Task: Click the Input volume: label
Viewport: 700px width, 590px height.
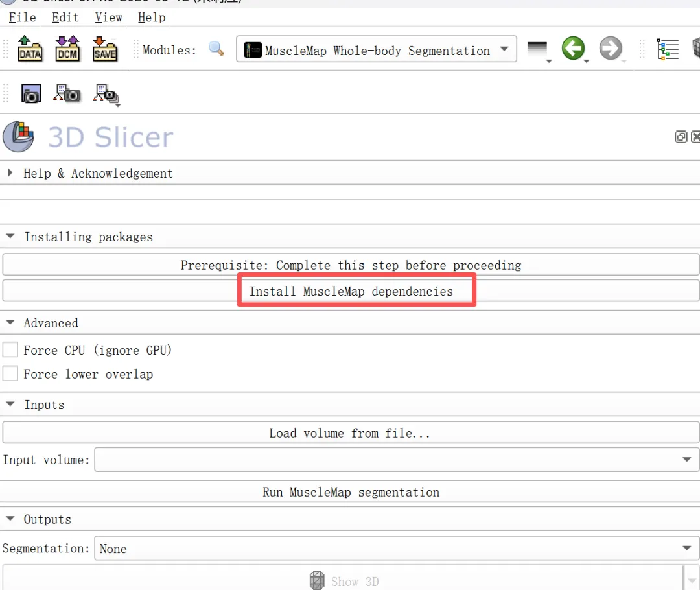Action: 46,460
